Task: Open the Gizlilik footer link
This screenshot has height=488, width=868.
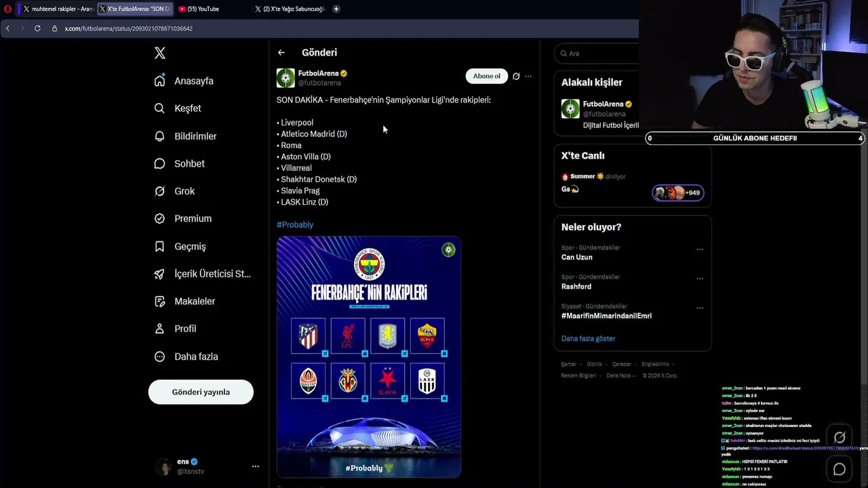Action: click(x=594, y=365)
